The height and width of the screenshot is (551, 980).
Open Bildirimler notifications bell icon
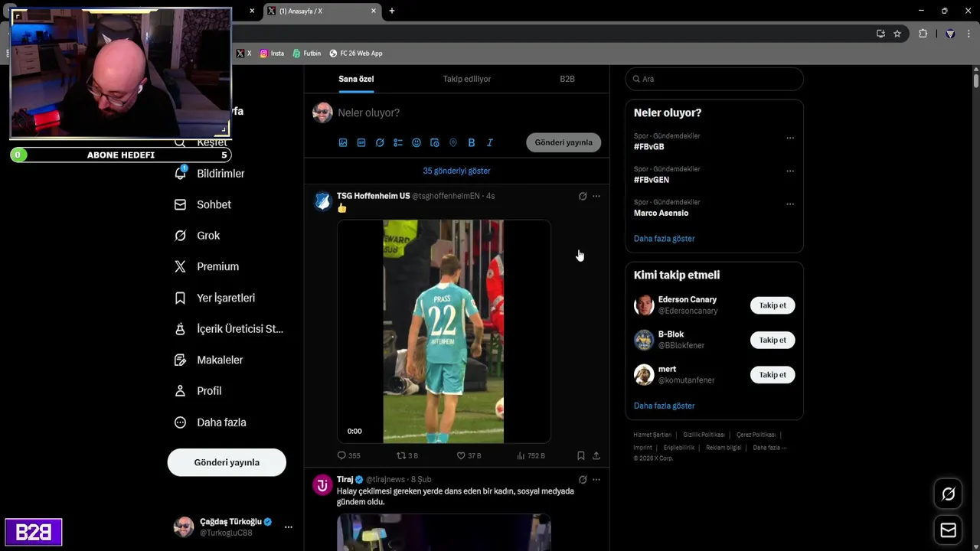180,173
